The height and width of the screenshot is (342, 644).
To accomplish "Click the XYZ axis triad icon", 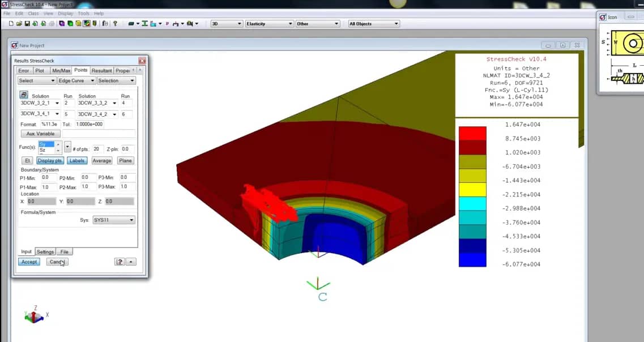I will (34, 315).
